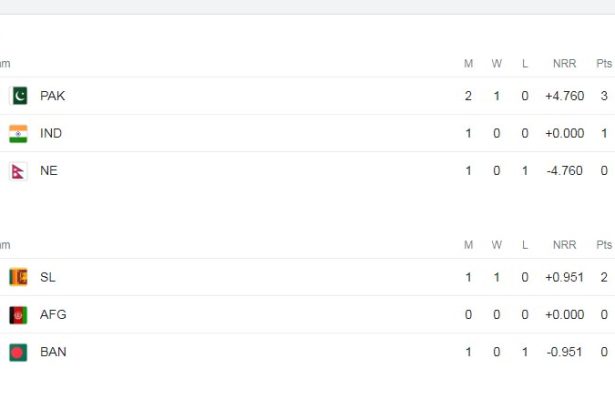Click the Bangladesh flag icon
Screen dimensions: 615x410
[x=18, y=352]
